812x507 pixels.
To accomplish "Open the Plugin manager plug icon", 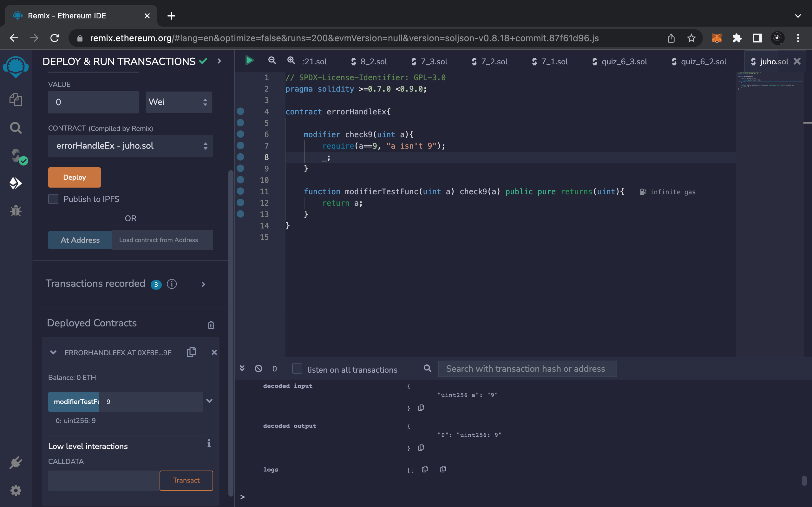I will (16, 463).
